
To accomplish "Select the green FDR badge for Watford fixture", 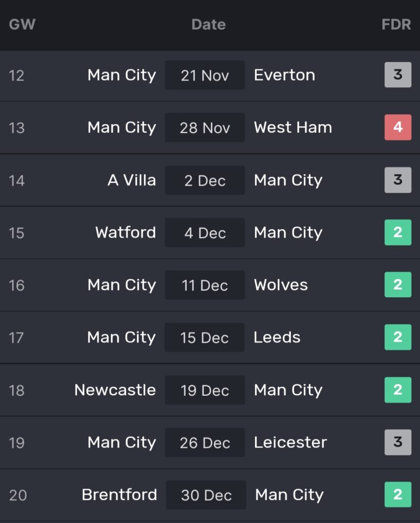I will 398,232.
